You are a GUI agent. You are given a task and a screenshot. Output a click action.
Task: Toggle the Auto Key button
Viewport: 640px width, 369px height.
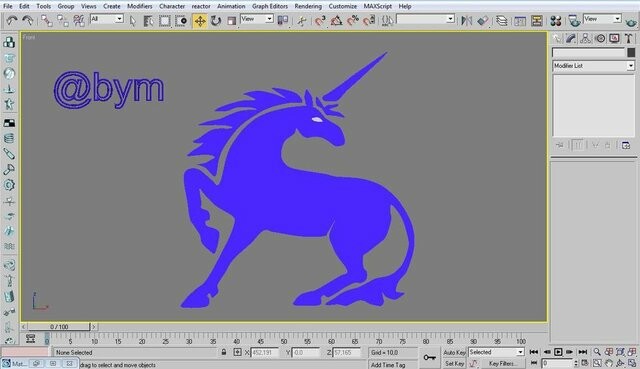[454, 352]
